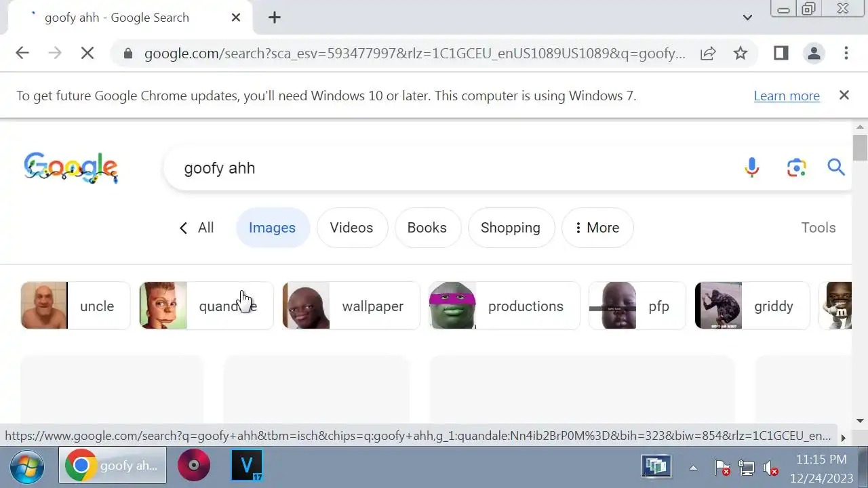Bookmark this tab with the star
This screenshot has height=488, width=868.
(741, 53)
